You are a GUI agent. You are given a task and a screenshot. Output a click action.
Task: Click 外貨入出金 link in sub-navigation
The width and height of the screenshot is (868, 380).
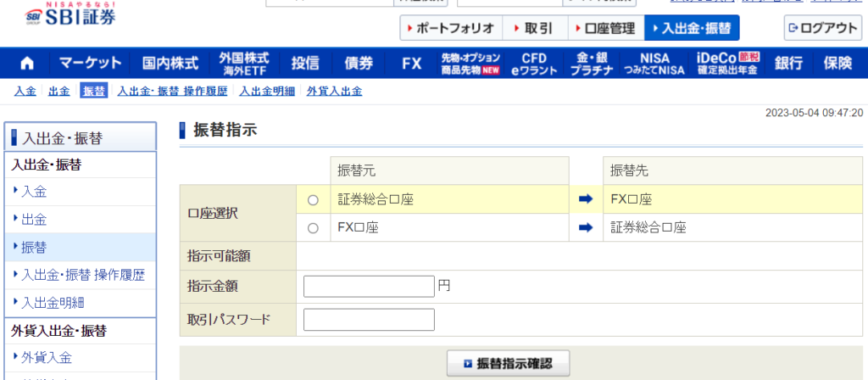click(x=334, y=91)
